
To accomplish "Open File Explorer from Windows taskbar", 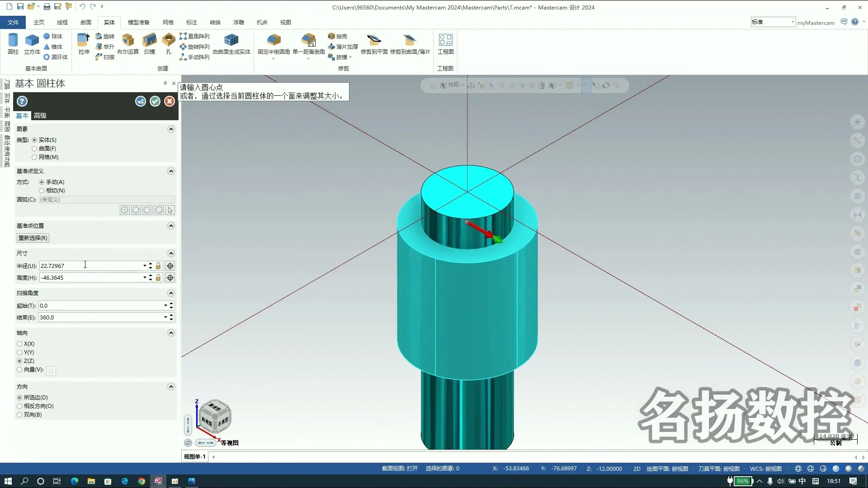I will [91, 481].
